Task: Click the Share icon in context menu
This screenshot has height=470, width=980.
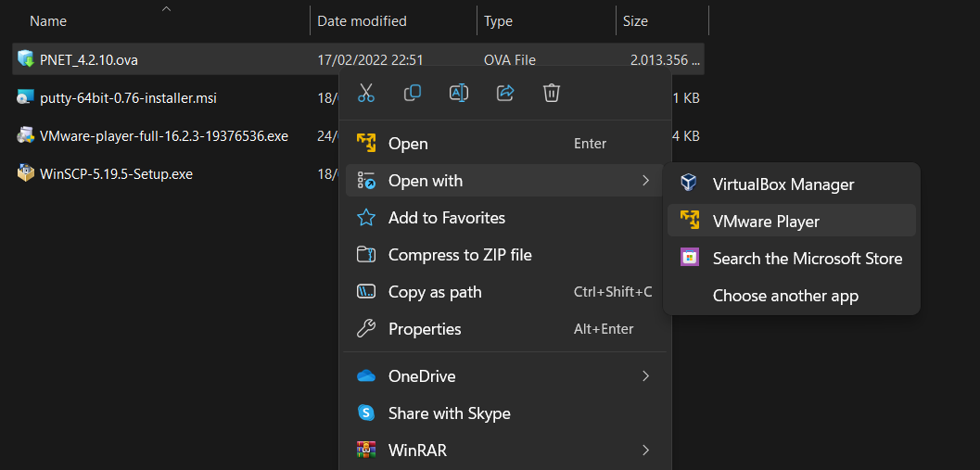Action: [x=505, y=93]
